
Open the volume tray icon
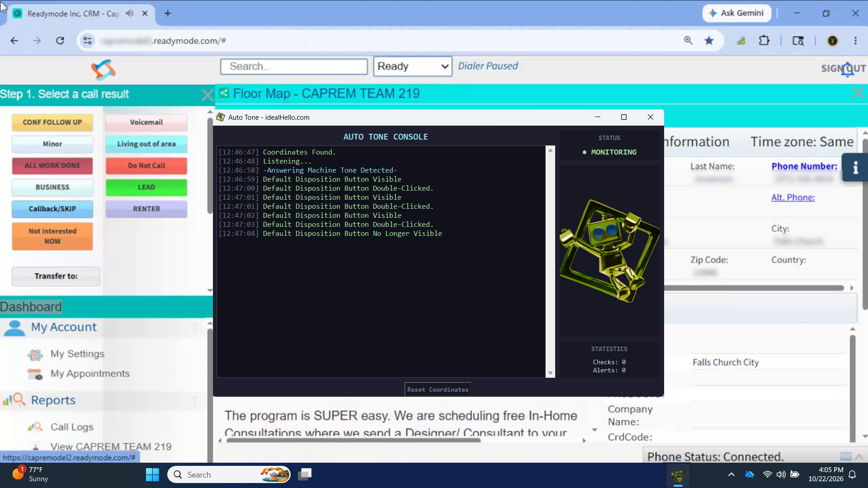click(781, 474)
